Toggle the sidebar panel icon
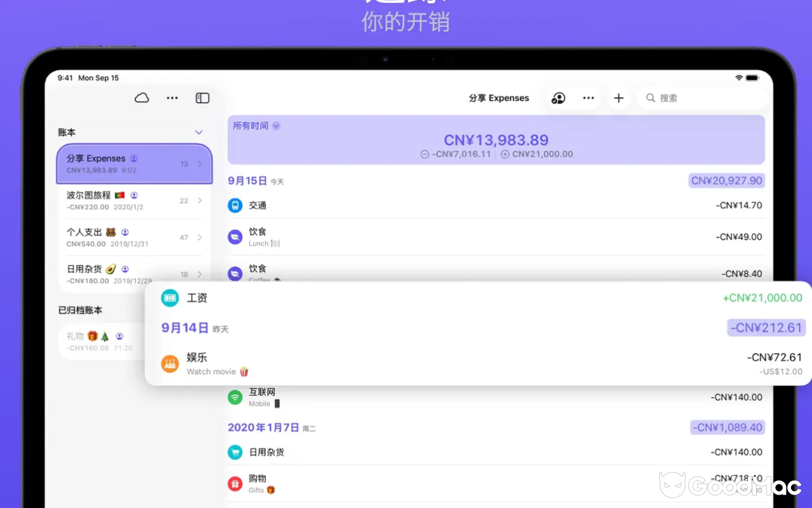 tap(202, 98)
